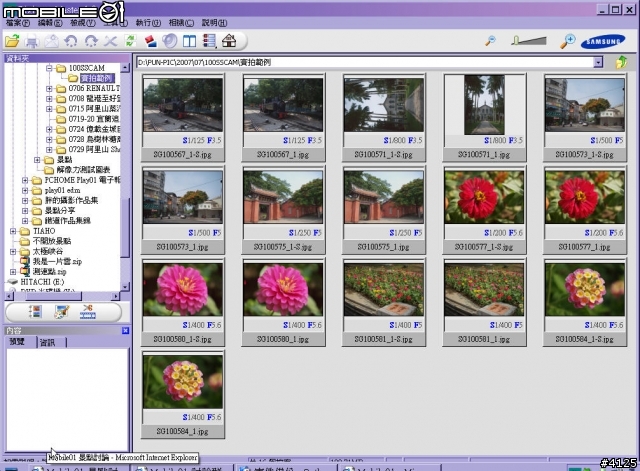Viewport: 640px width, 471px height.
Task: Switch to the 預覽 tab
Action: (x=17, y=342)
